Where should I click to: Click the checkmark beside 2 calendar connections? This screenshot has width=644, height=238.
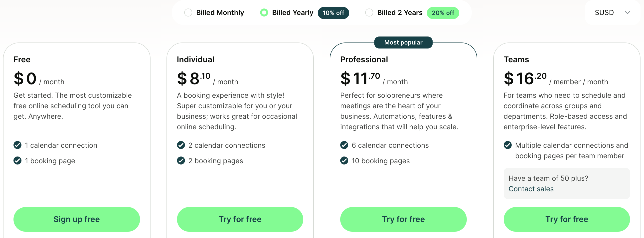coord(181,145)
